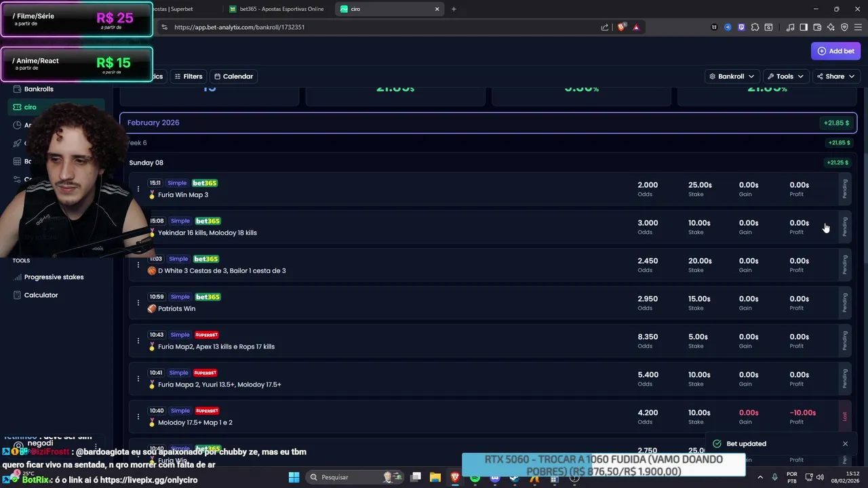The height and width of the screenshot is (488, 868).
Task: Click the 25.00$ stake of Furia Win Map 3
Action: click(700, 185)
